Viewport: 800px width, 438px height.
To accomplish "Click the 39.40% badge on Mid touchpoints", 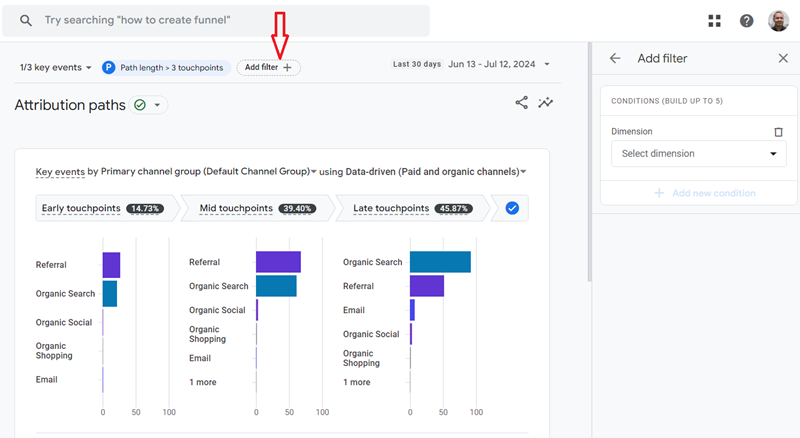I will coord(297,208).
